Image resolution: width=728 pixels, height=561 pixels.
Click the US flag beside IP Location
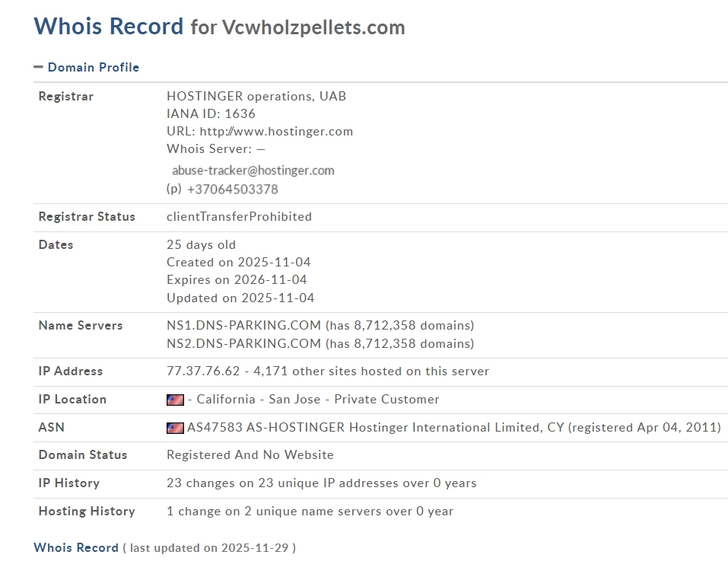175,400
